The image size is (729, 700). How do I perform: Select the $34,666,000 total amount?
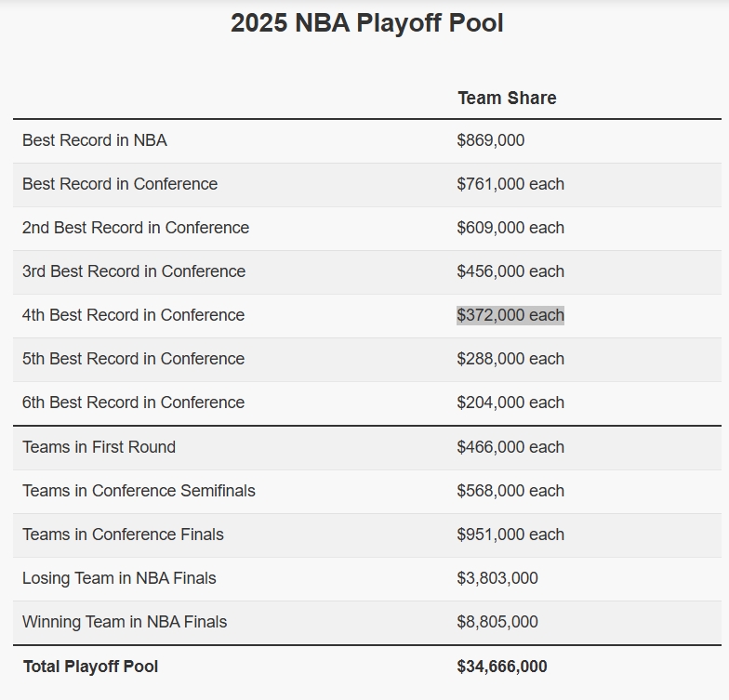(502, 667)
